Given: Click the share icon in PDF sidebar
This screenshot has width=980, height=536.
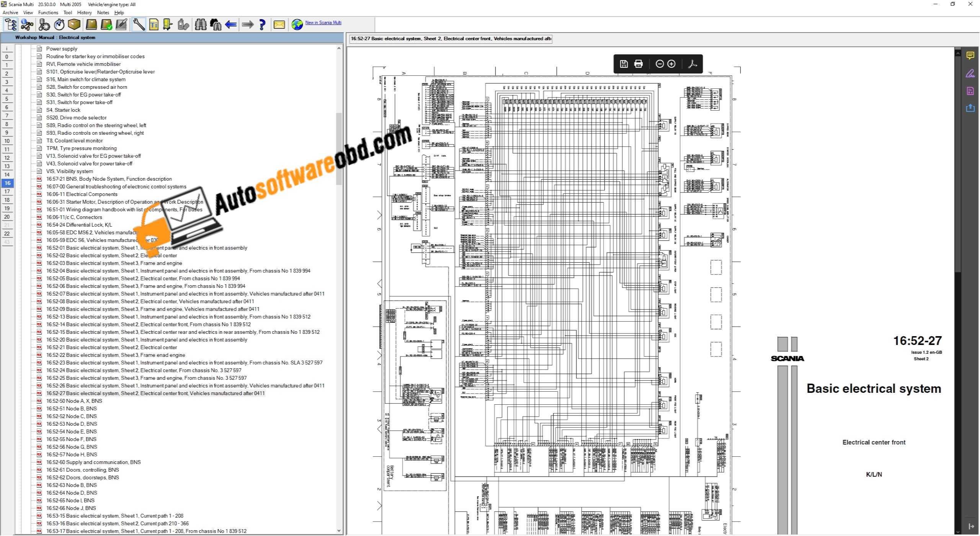Looking at the screenshot, I should [x=970, y=108].
